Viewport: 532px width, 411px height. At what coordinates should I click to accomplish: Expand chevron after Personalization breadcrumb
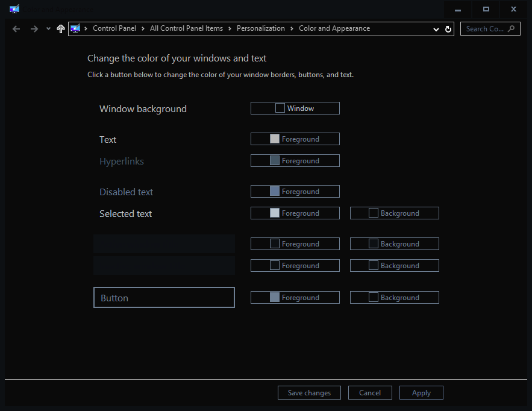click(292, 29)
